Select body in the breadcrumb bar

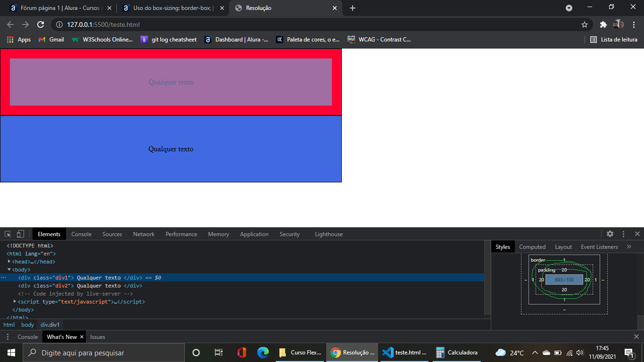coord(28,325)
